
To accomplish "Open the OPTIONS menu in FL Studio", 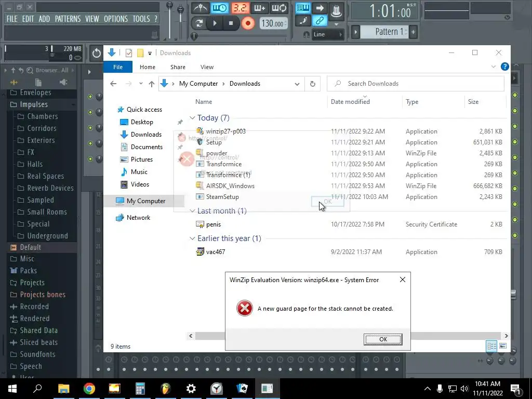I will (x=116, y=19).
